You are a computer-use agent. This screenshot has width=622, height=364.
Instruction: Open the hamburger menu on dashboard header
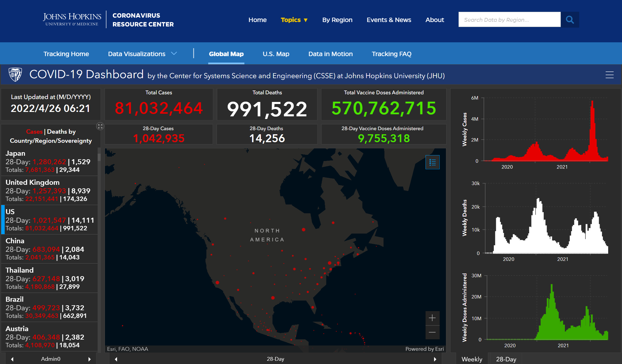point(609,75)
